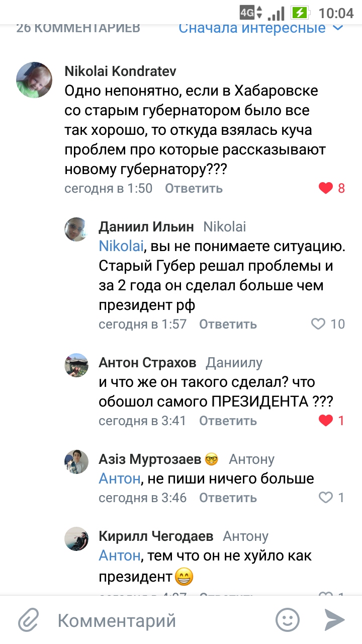Tap Кирилл Чегодаев's profile avatar
This screenshot has width=362, height=644.
(76, 539)
